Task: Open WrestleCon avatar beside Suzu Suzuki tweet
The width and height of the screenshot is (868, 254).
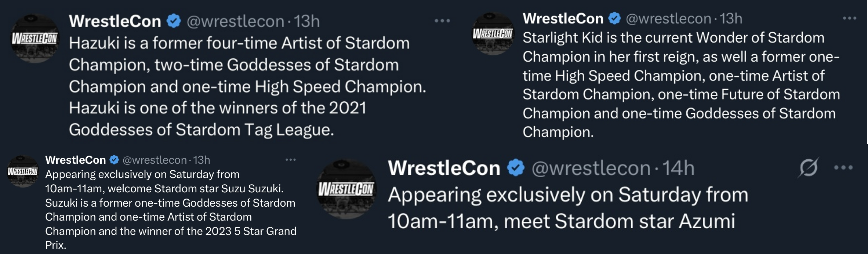Action: tap(23, 171)
